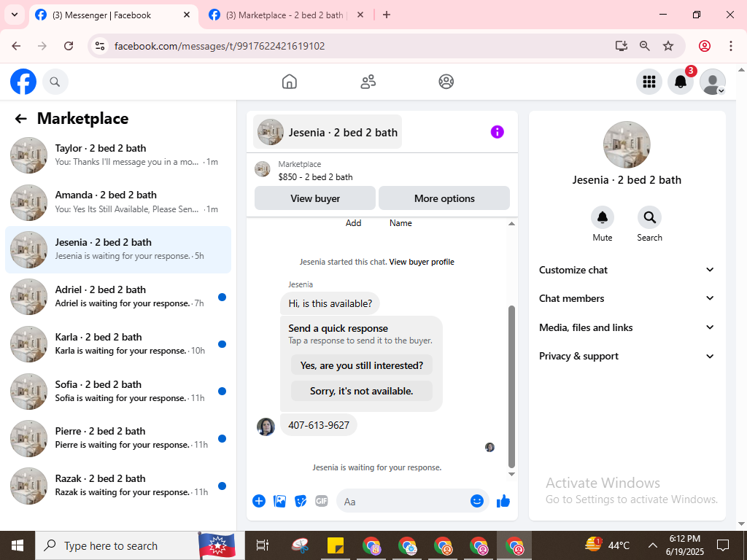Open Razak 2 bed 2 bath conversation

coord(118,485)
